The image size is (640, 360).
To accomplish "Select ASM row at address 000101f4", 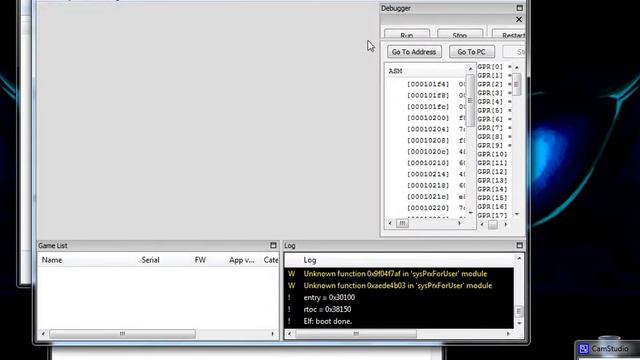I will [426, 84].
